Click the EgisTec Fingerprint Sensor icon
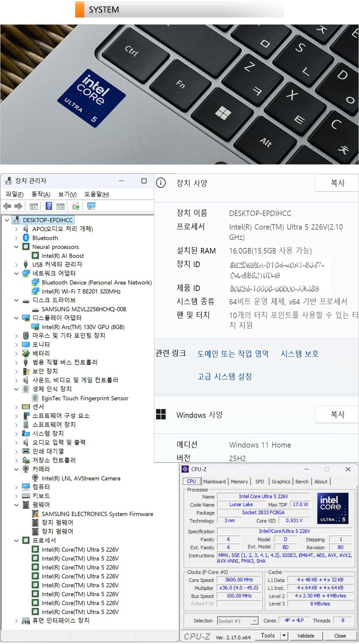Viewport: 359px width, 644px height. pyautogui.click(x=35, y=398)
